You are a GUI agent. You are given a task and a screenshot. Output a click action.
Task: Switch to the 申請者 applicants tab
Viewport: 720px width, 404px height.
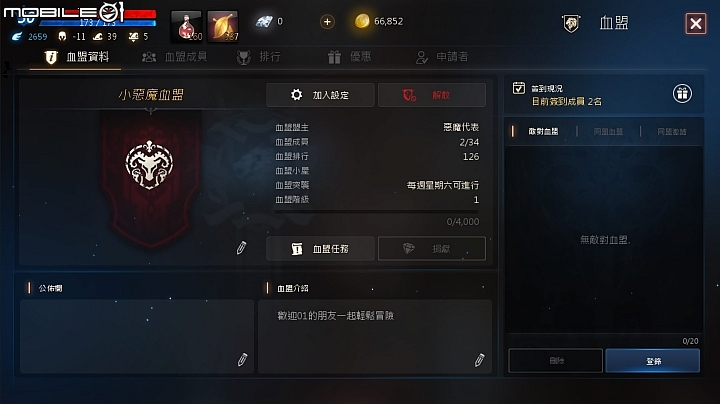pyautogui.click(x=442, y=57)
